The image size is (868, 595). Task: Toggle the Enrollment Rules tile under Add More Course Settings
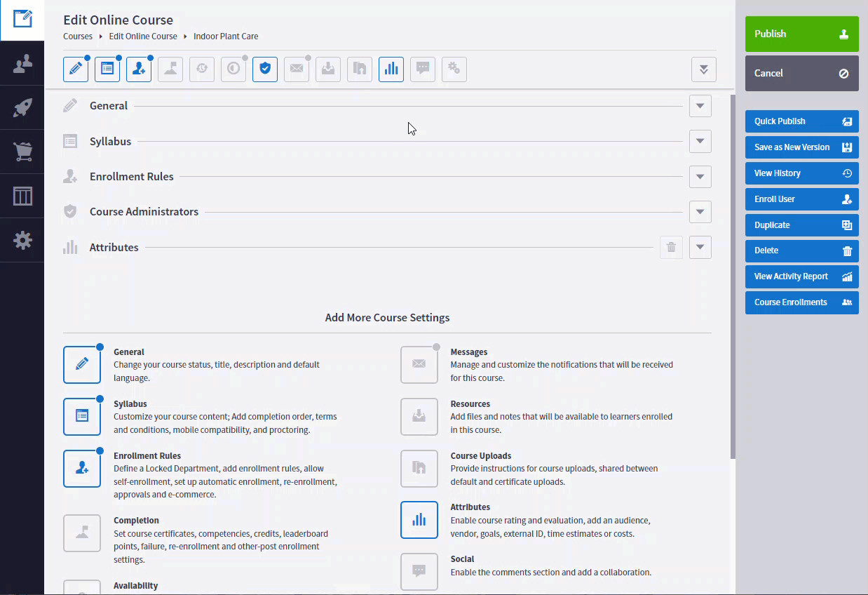click(x=82, y=469)
